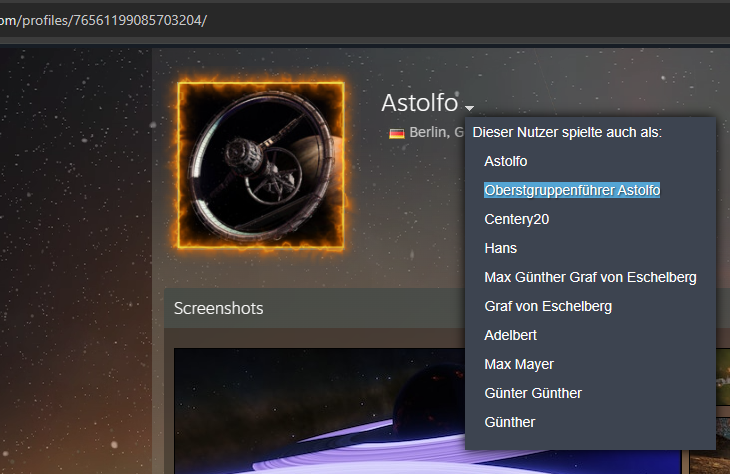Click 'Dieser Nutzer spielte auch als' header

(567, 132)
